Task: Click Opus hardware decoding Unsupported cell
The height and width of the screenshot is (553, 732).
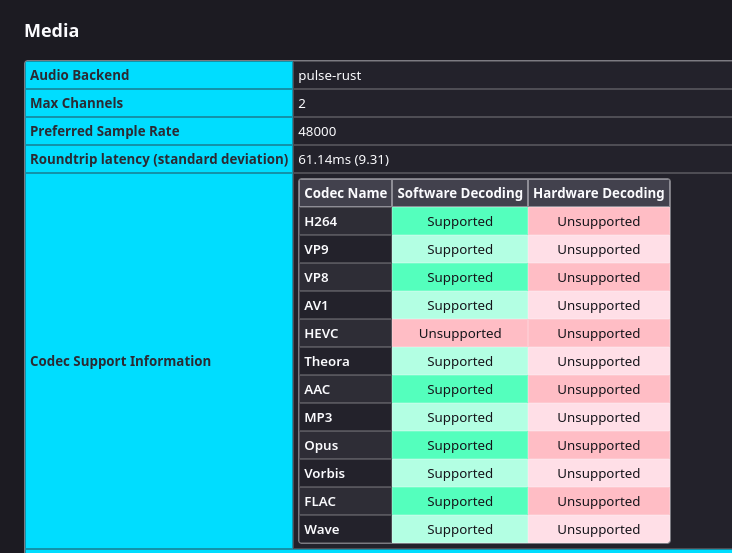Action: click(x=599, y=445)
